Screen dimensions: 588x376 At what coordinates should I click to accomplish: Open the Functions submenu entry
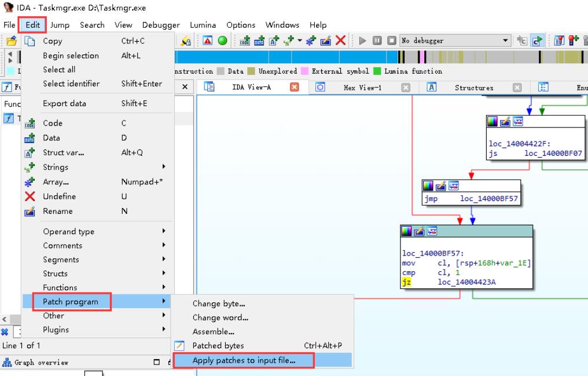point(97,287)
